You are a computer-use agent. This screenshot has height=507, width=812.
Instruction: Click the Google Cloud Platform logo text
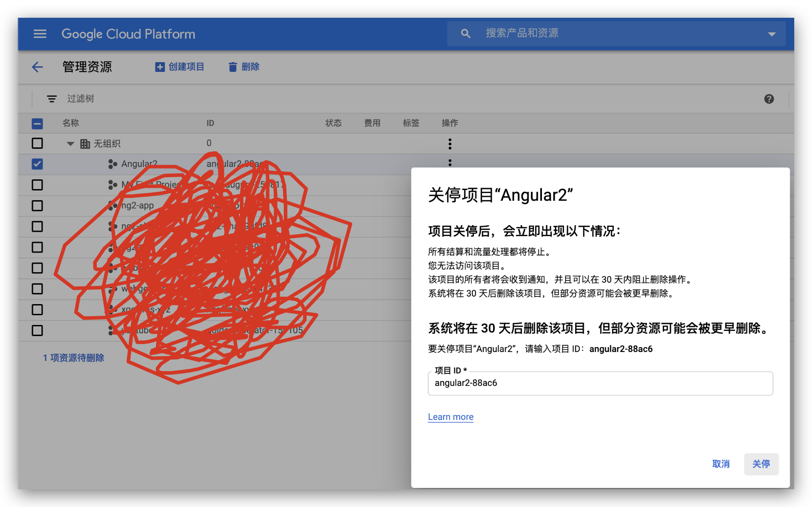[128, 34]
